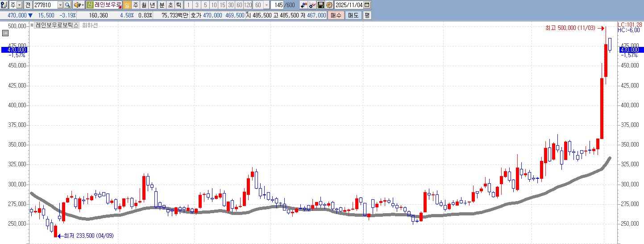
Task: Open the 주 market type dropdown
Action: tap(19, 5)
